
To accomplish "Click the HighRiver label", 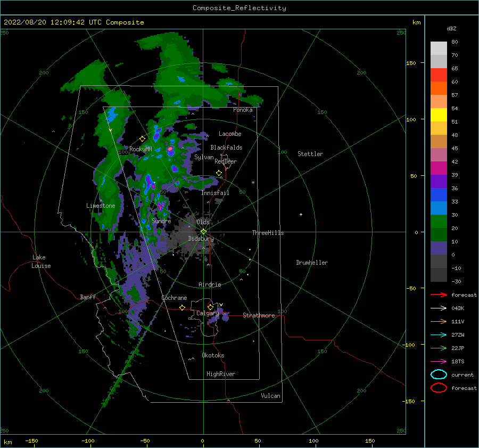I will tap(221, 374).
